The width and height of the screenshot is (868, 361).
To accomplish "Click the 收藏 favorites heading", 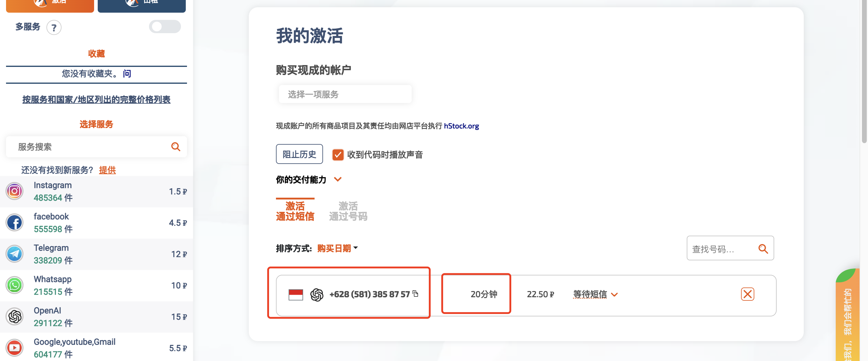I will pos(97,54).
